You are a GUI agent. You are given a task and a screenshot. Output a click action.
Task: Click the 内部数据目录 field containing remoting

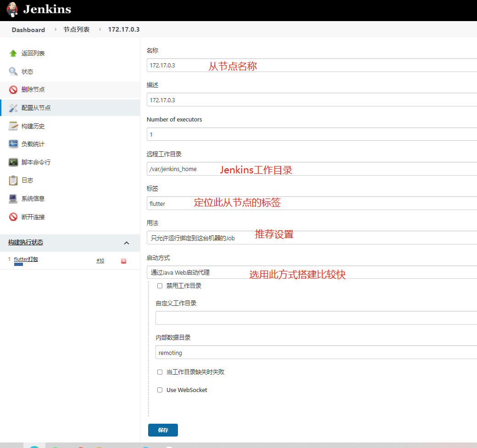point(316,353)
